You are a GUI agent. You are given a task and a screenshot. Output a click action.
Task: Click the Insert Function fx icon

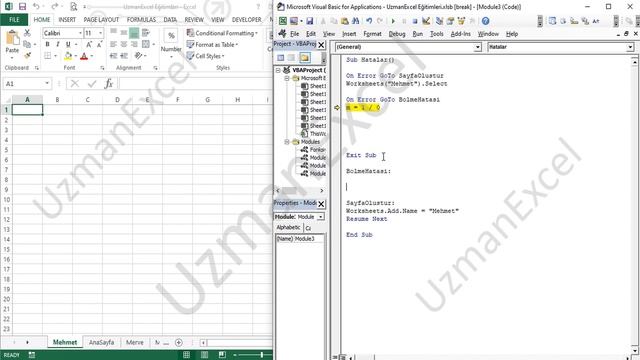click(109, 84)
